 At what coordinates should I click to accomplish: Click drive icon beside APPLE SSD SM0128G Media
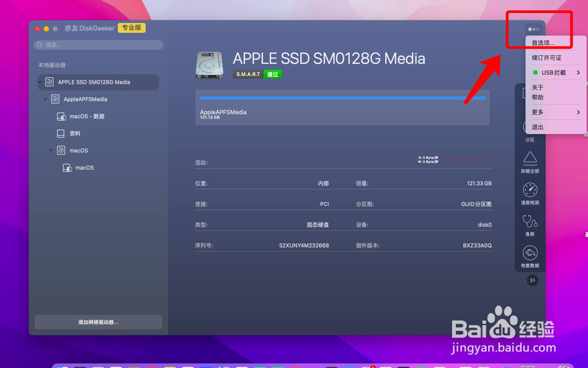point(50,82)
